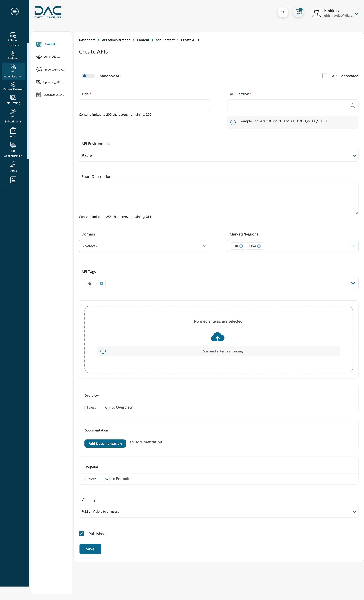Click the document icon below Users

(13, 180)
